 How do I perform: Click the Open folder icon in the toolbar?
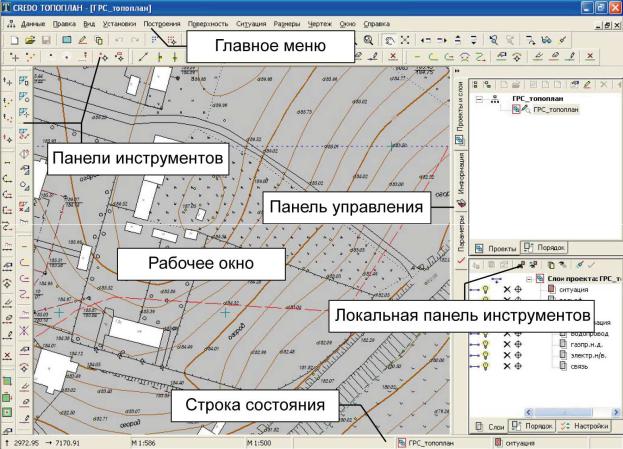pos(30,40)
